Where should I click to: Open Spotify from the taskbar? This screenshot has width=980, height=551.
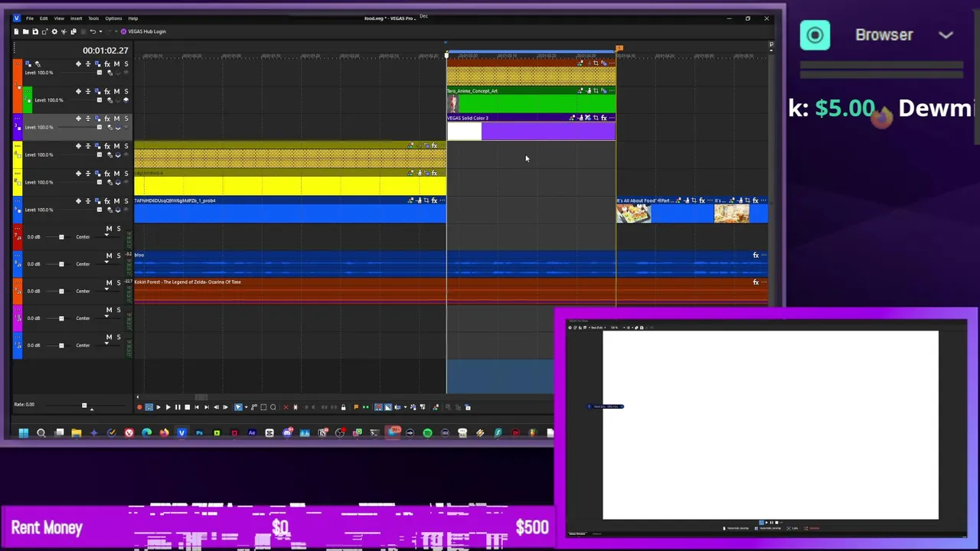click(427, 433)
